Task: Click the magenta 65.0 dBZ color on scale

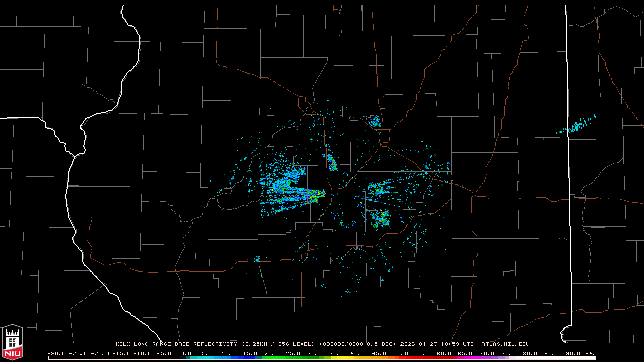Action: 465,358
